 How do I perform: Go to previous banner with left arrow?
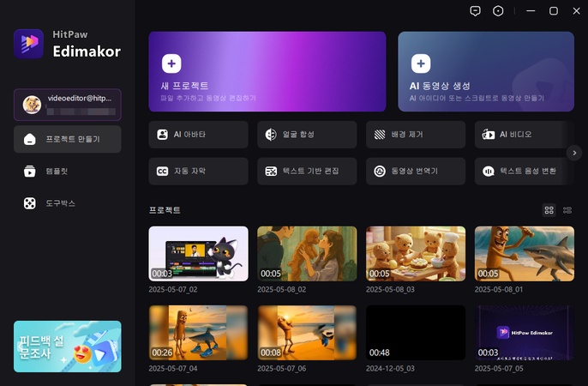pyautogui.click(x=20, y=347)
